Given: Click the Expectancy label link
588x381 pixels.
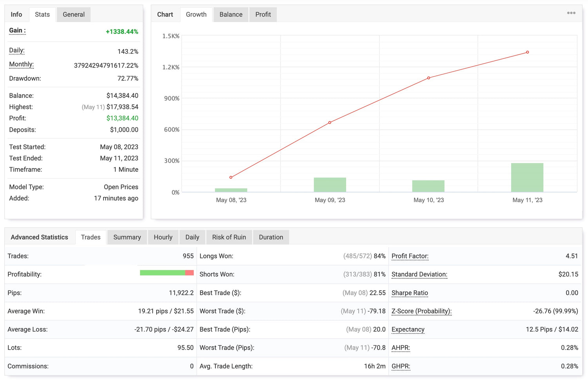Looking at the screenshot, I should pos(408,329).
